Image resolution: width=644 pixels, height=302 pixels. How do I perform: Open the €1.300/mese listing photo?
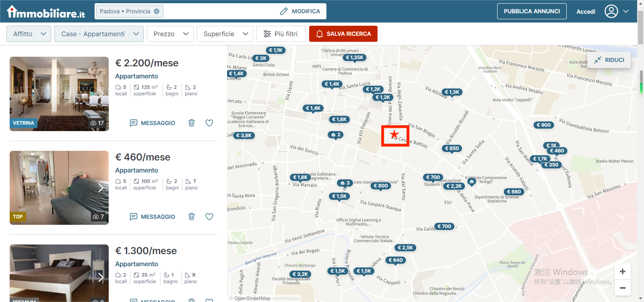click(x=59, y=273)
